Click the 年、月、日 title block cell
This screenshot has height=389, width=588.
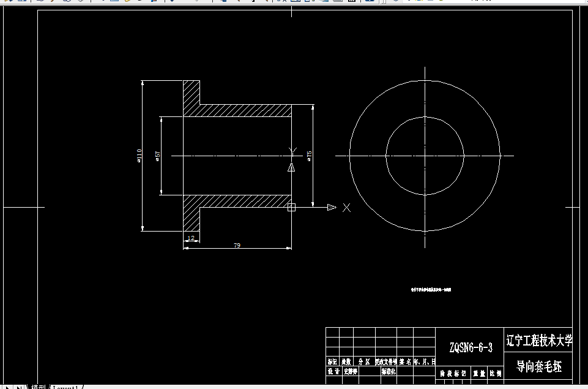point(425,361)
